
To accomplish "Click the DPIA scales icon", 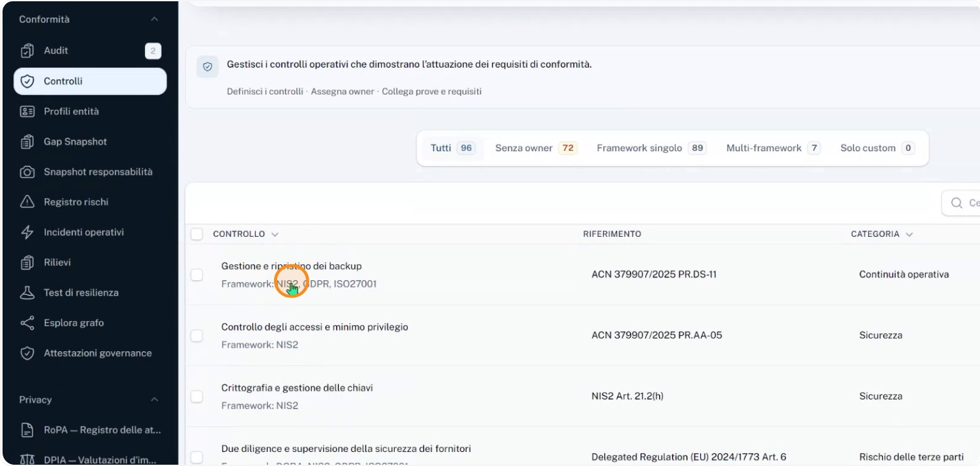I will (x=27, y=460).
